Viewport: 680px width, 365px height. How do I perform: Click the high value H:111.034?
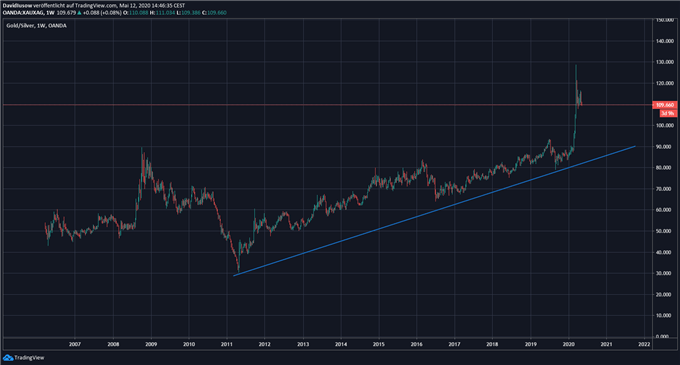tap(163, 13)
